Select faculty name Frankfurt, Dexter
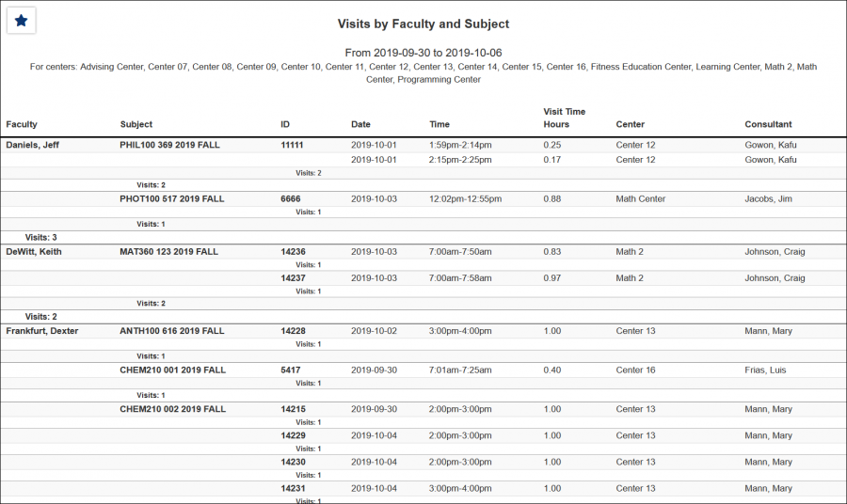The height and width of the screenshot is (504, 847). pyautogui.click(x=42, y=331)
